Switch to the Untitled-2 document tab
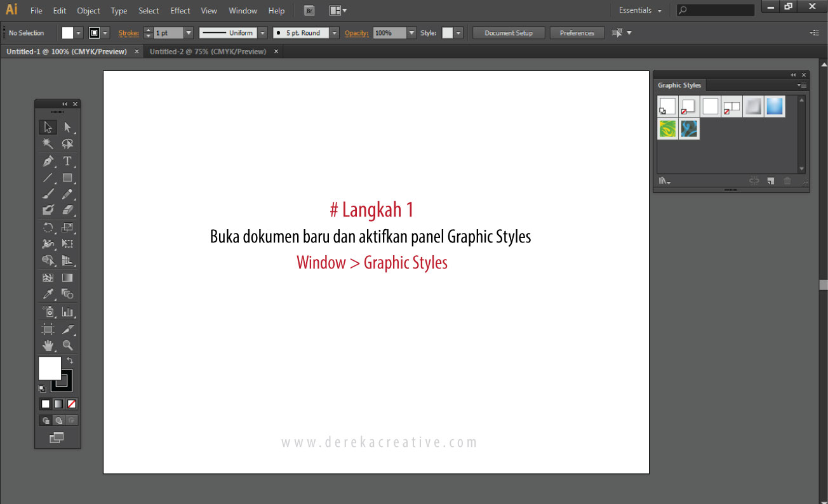 click(208, 51)
